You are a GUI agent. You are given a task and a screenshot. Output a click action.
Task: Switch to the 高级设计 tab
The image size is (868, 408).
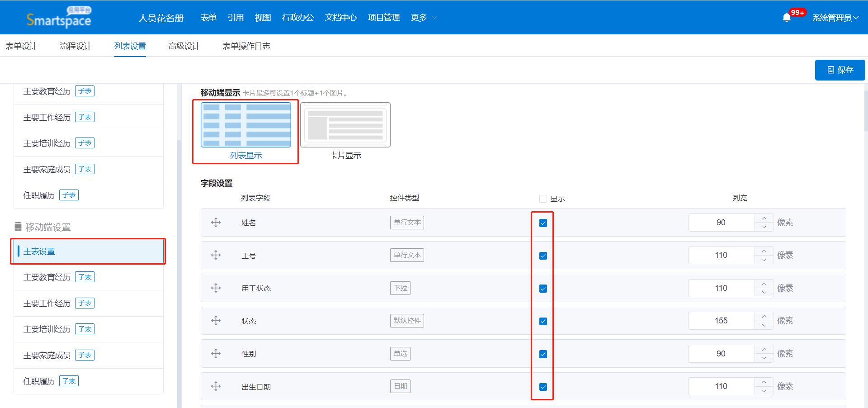coord(184,46)
